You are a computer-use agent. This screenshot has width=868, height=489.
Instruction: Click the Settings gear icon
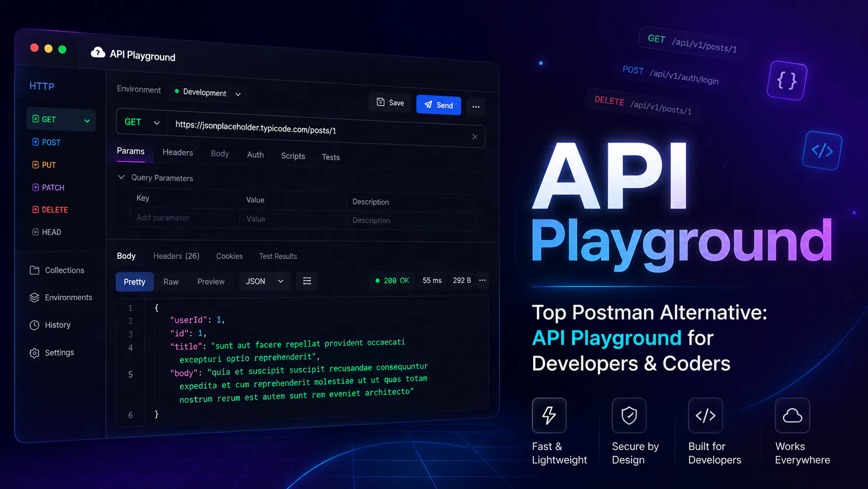point(35,353)
